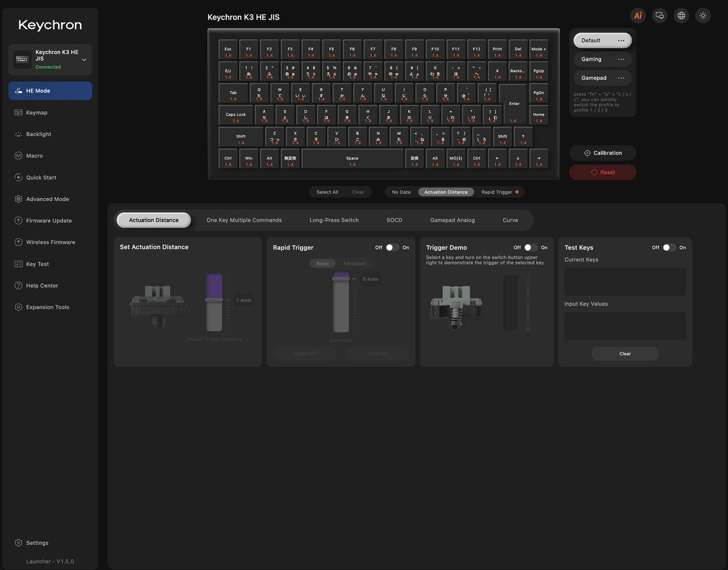The height and width of the screenshot is (570, 728).
Task: Click the globe language icon
Action: (x=681, y=16)
